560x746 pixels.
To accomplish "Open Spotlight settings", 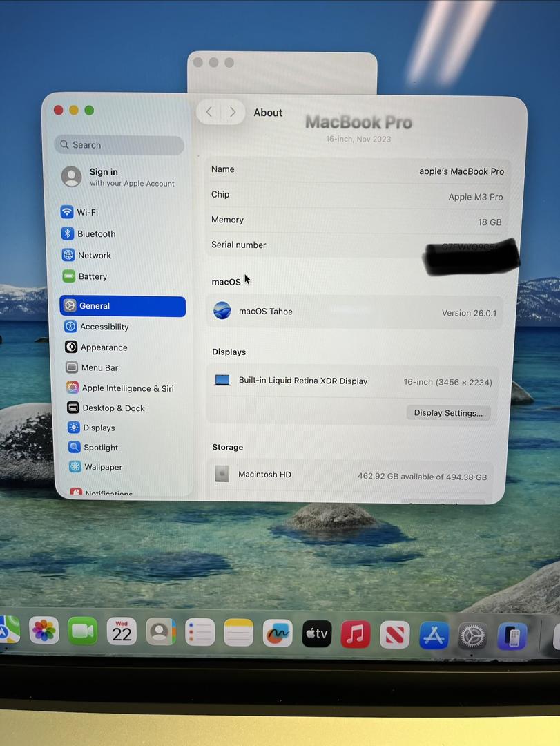I will coord(93,447).
